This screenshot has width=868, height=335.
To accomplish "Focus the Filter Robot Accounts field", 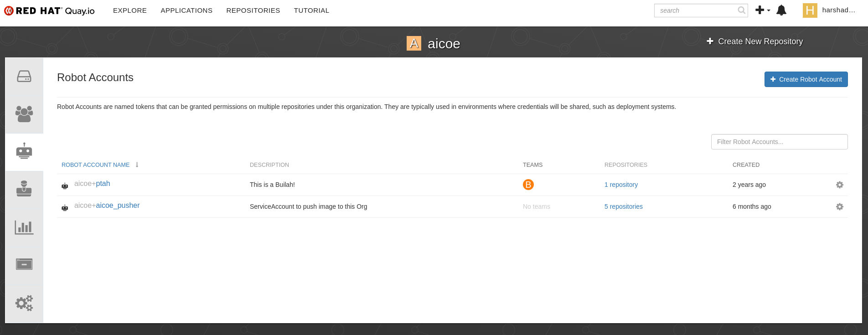I will coord(780,142).
